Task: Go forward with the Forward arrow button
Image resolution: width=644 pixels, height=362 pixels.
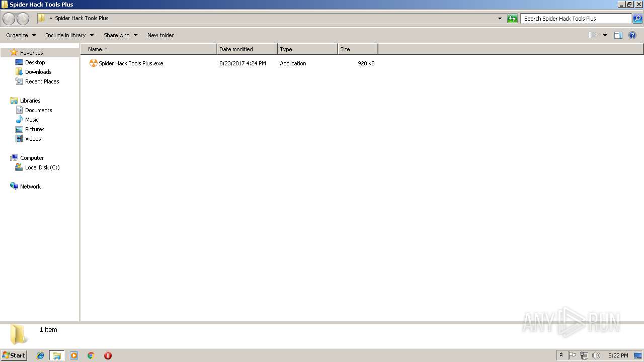Action: [23, 19]
